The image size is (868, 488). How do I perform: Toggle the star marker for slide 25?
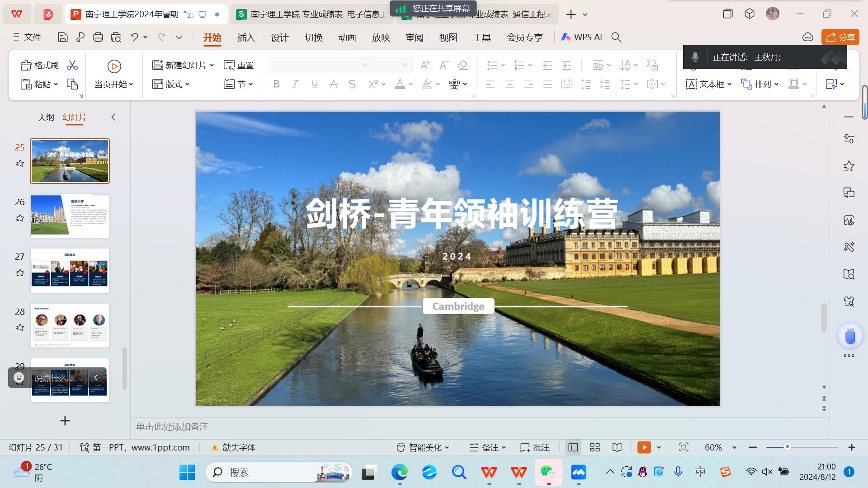20,164
